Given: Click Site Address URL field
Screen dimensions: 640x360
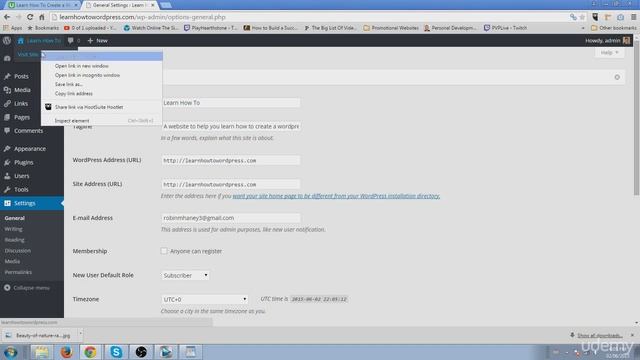Looking at the screenshot, I should pyautogui.click(x=231, y=184).
